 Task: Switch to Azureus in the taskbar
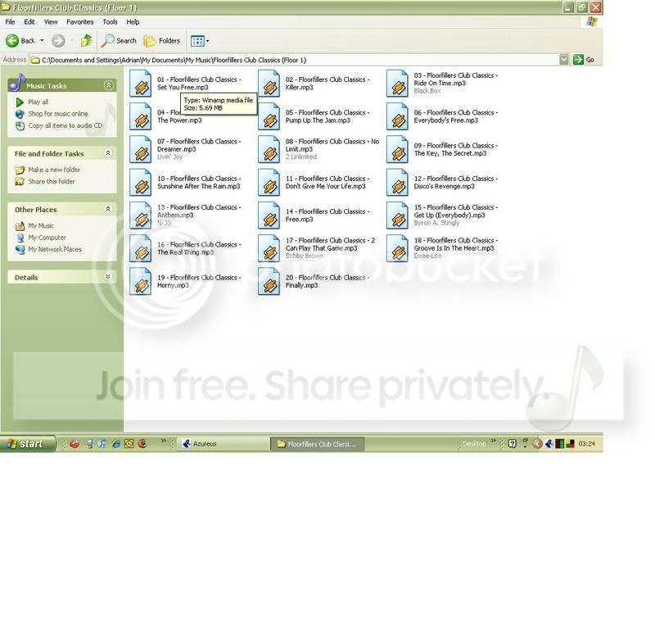(223, 444)
